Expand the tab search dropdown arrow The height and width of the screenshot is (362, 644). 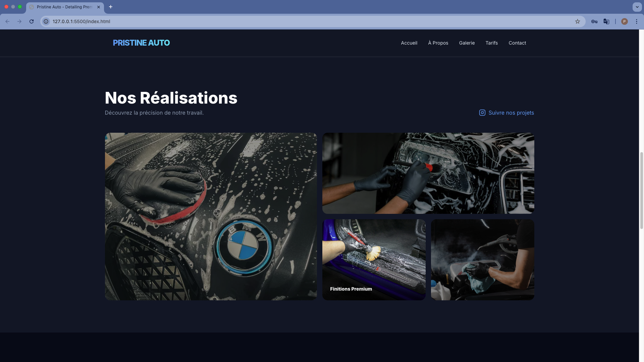(637, 7)
